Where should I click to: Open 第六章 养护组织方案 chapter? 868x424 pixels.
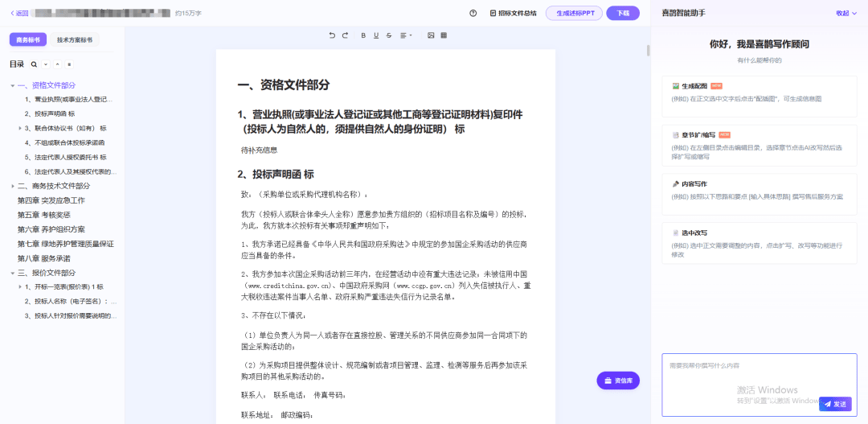tap(51, 229)
